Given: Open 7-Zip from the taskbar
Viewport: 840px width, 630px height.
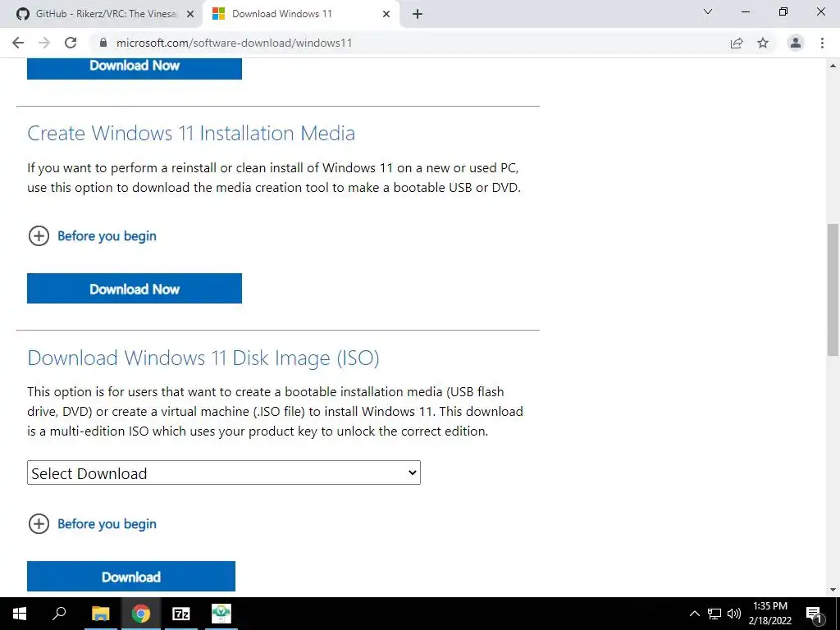Looking at the screenshot, I should [x=181, y=614].
